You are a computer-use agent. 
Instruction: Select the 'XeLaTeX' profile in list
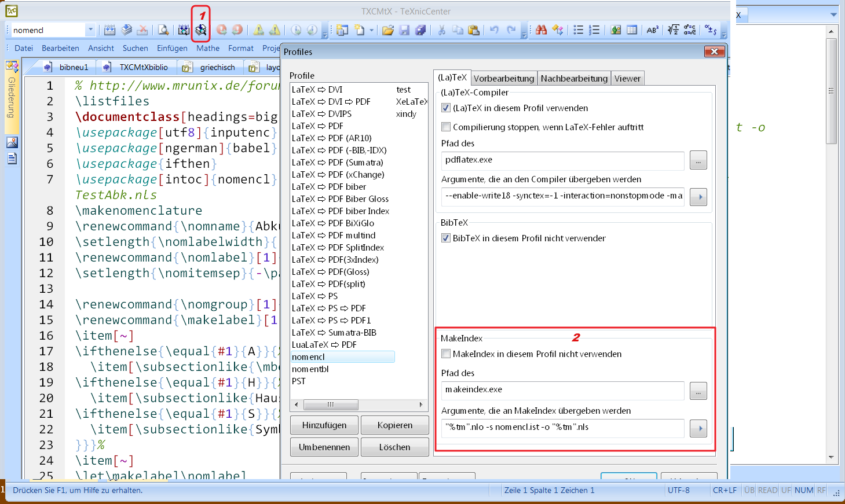click(411, 102)
